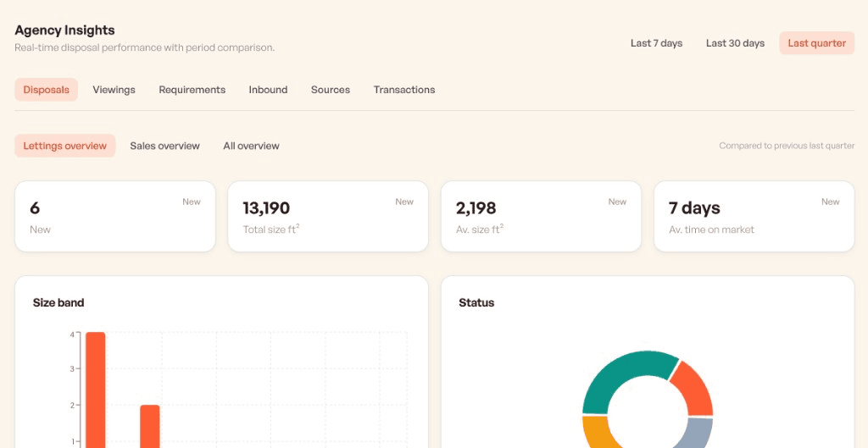Click the Agency Insights heading
868x448 pixels.
pyautogui.click(x=64, y=30)
